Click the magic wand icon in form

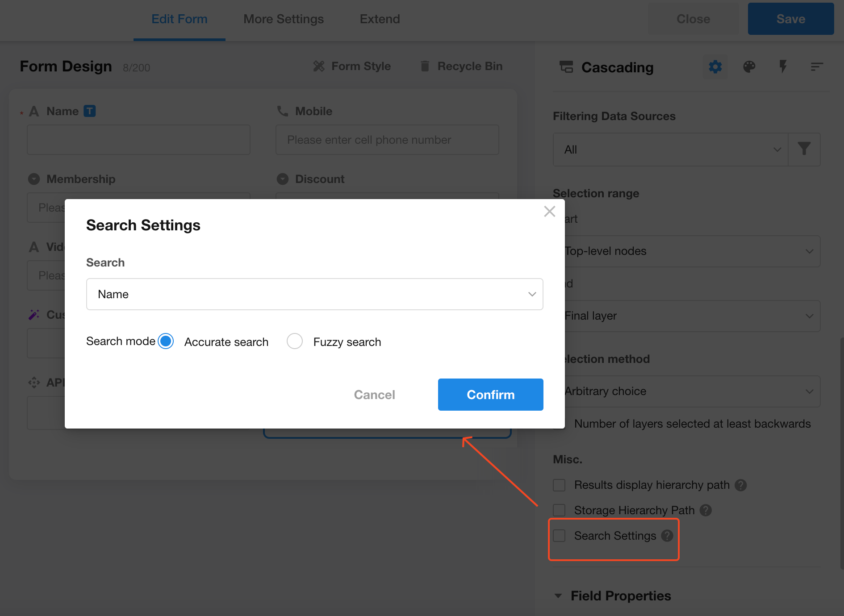pyautogui.click(x=34, y=315)
